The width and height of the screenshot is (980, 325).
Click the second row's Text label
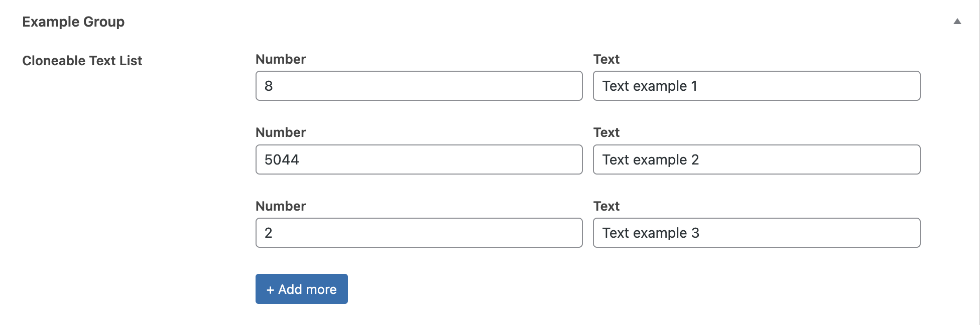pyautogui.click(x=606, y=132)
